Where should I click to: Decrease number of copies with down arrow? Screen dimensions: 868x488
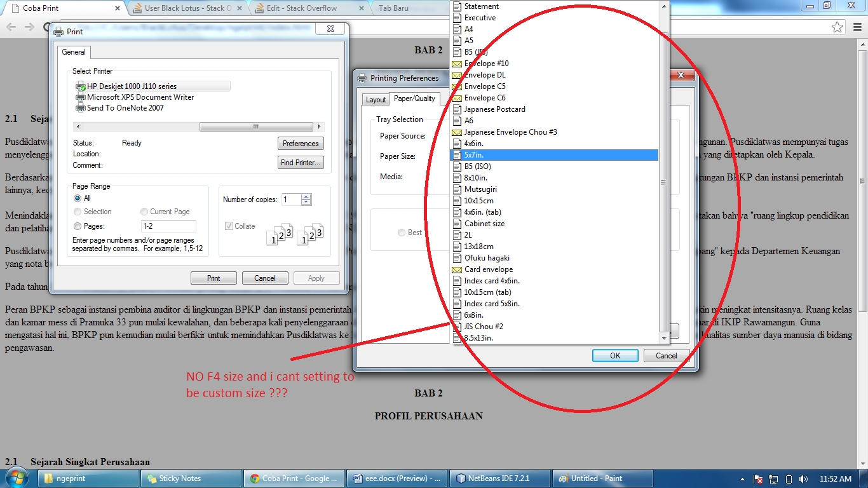(306, 203)
